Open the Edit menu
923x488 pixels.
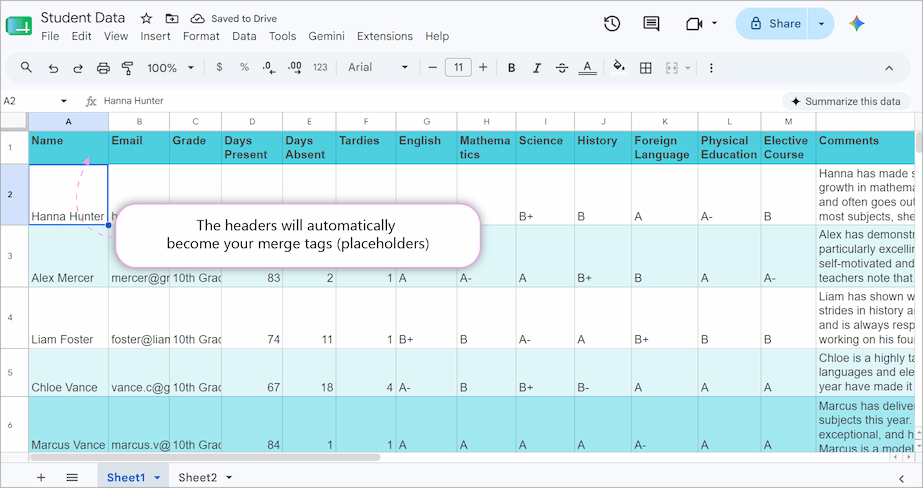tap(81, 36)
